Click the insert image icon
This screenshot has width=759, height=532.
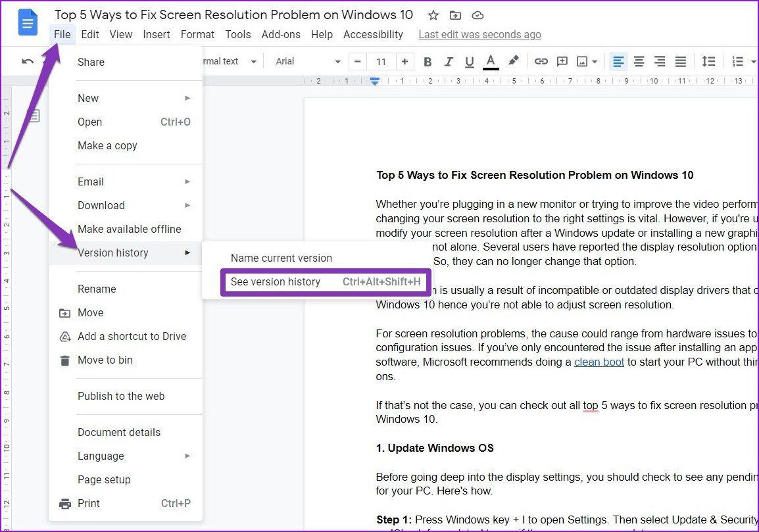[582, 61]
